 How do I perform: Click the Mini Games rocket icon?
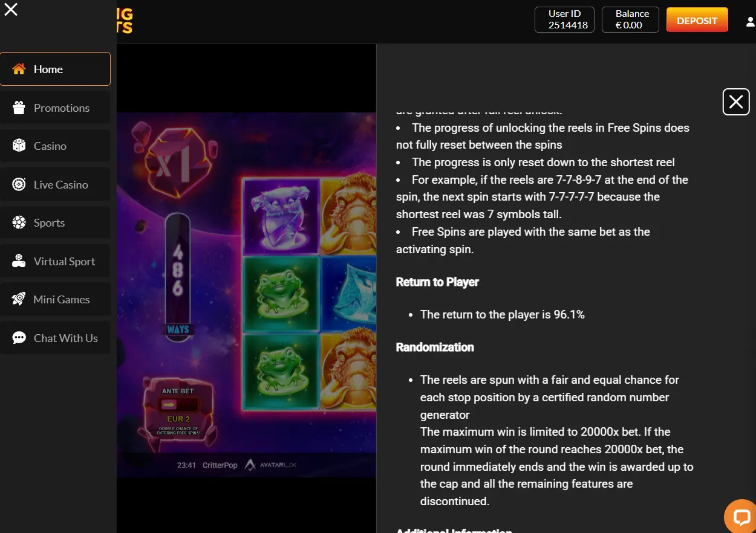point(19,299)
